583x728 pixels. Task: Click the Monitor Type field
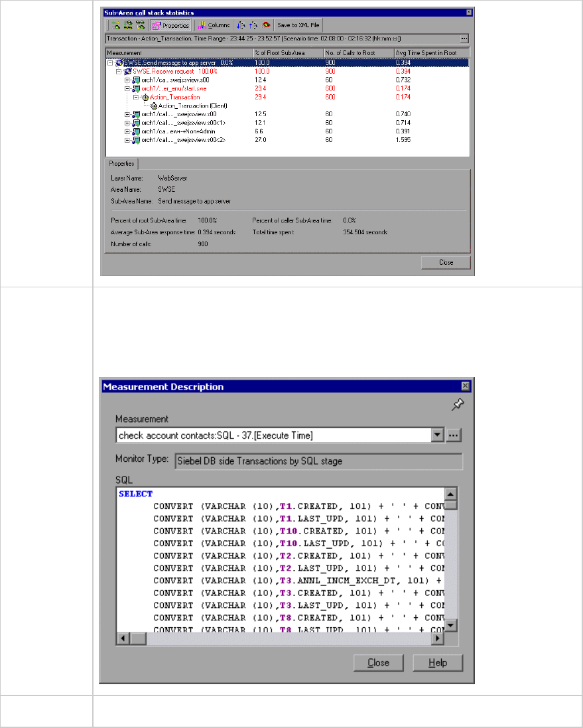(x=318, y=461)
